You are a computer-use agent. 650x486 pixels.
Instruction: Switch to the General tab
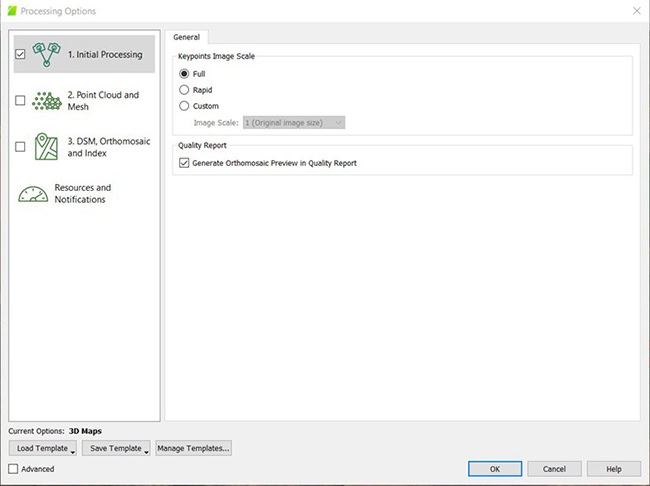tap(187, 37)
